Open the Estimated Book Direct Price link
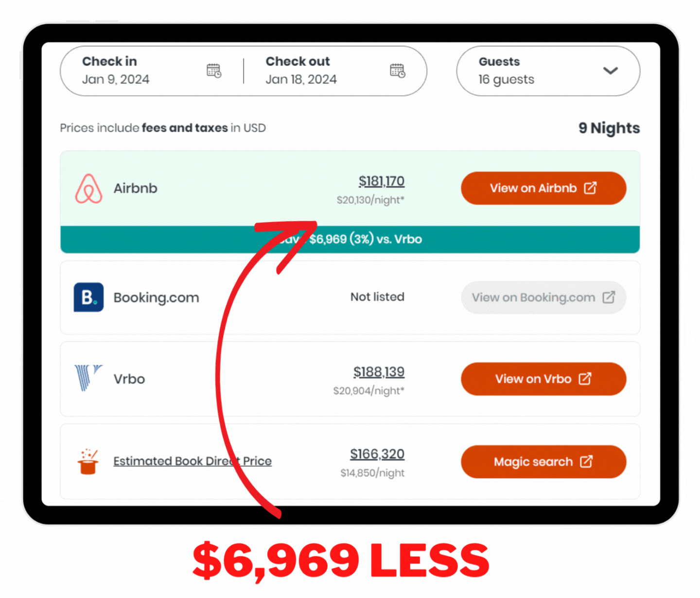Image resolution: width=700 pixels, height=598 pixels. (192, 461)
